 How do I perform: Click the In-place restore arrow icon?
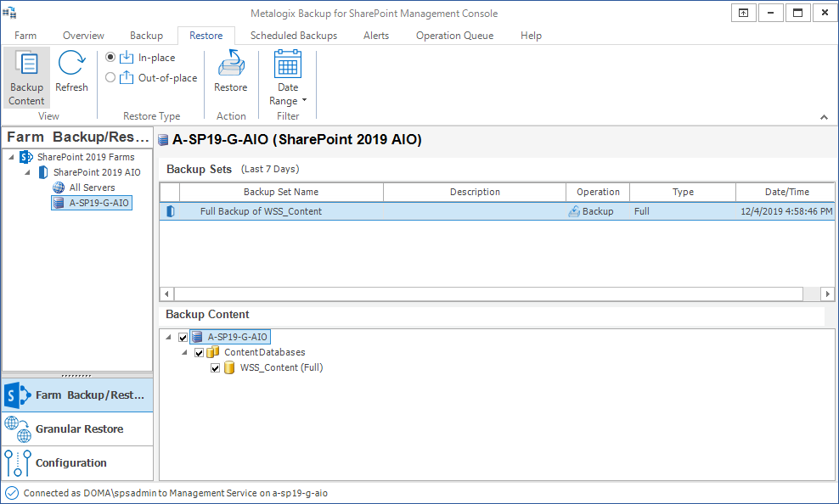(127, 57)
